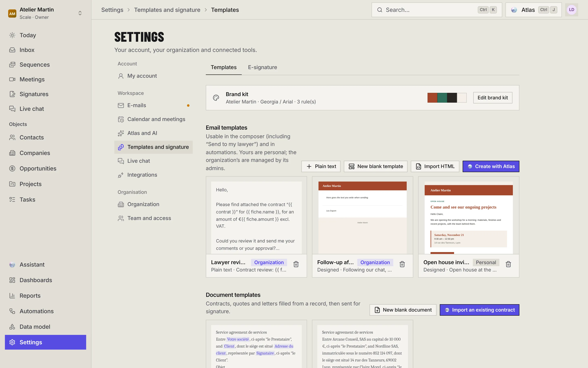Screen dimensions: 588x368
Task: Open Dashboards in sidebar
Action: (46, 280)
